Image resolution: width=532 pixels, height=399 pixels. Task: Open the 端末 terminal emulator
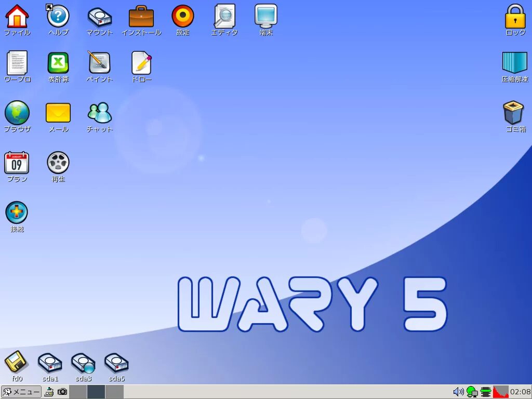pos(266,16)
